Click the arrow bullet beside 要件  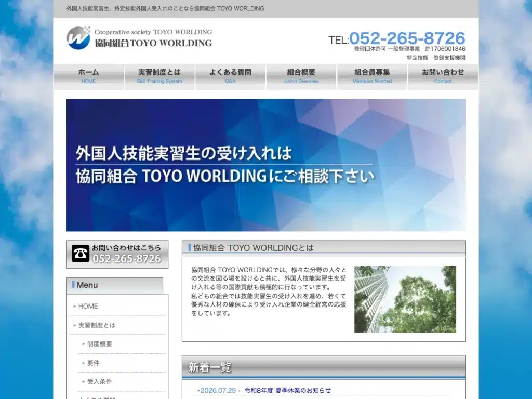tap(84, 363)
